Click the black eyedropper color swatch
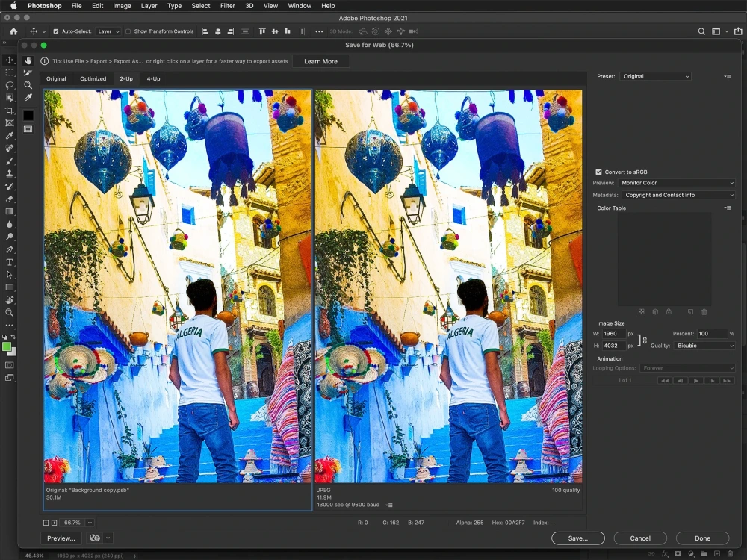This screenshot has width=747, height=560. pyautogui.click(x=28, y=115)
